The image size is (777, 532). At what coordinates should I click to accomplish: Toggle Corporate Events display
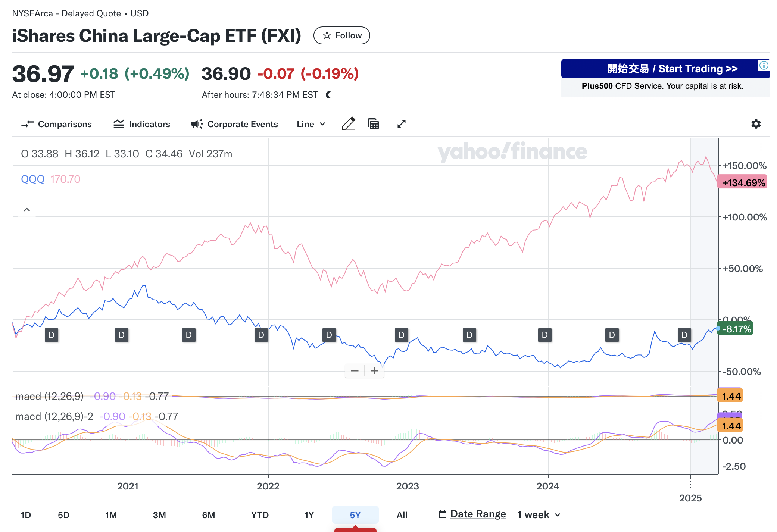click(234, 124)
